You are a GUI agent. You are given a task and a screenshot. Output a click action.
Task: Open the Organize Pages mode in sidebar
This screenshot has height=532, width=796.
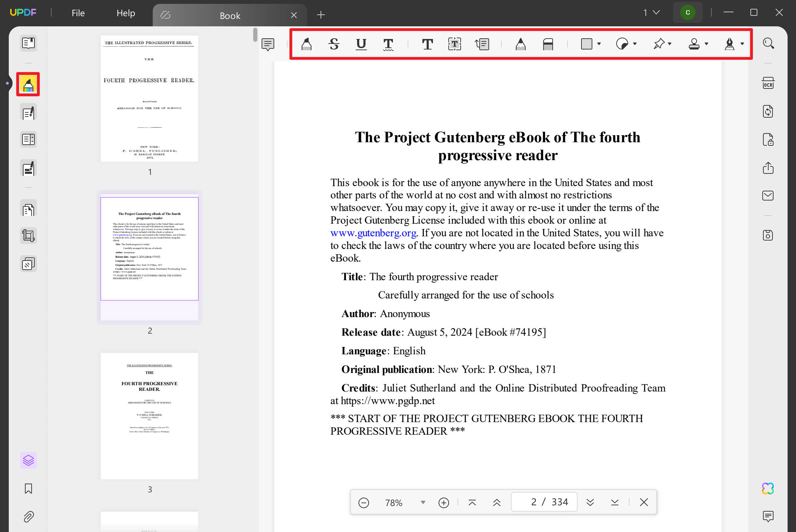click(28, 139)
